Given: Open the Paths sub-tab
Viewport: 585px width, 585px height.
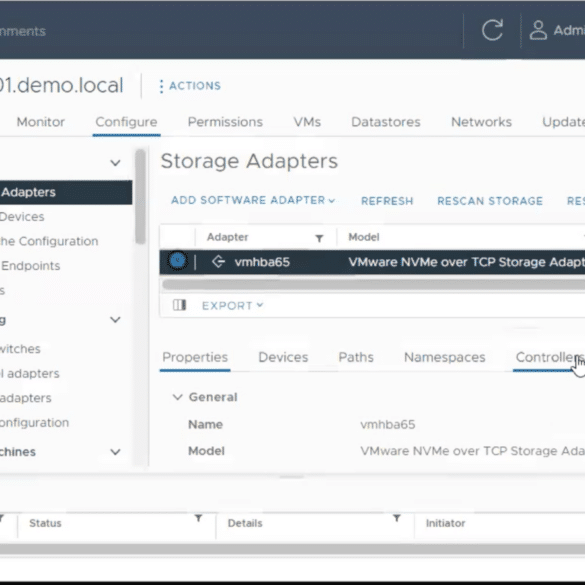Looking at the screenshot, I should point(356,357).
